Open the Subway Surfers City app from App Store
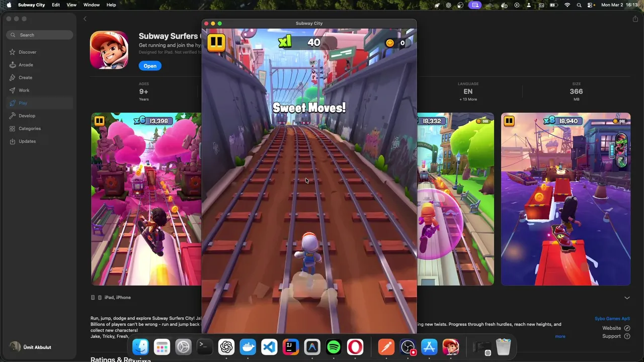The height and width of the screenshot is (362, 644). pos(150,66)
